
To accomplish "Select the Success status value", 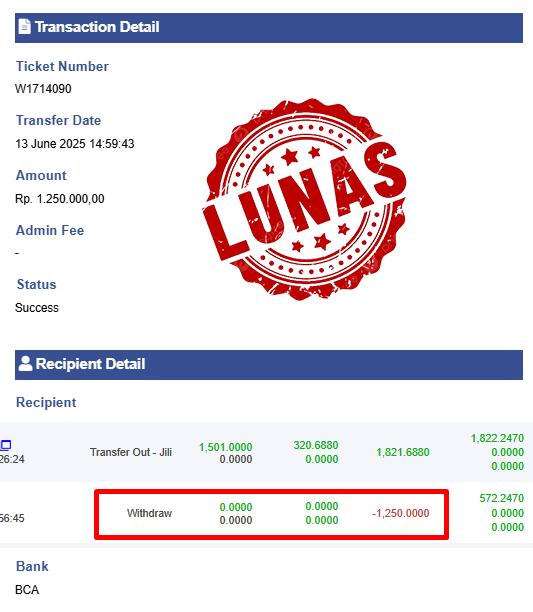I will (37, 308).
